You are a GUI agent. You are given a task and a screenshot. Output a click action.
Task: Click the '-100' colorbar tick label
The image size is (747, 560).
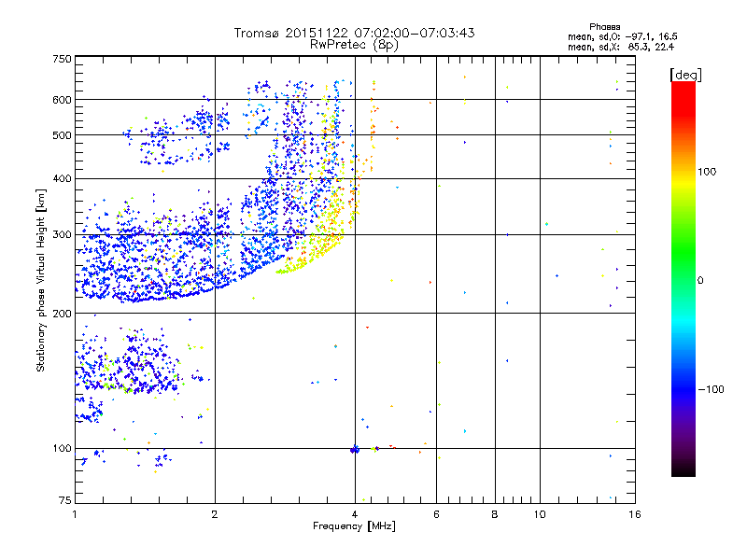click(x=712, y=389)
